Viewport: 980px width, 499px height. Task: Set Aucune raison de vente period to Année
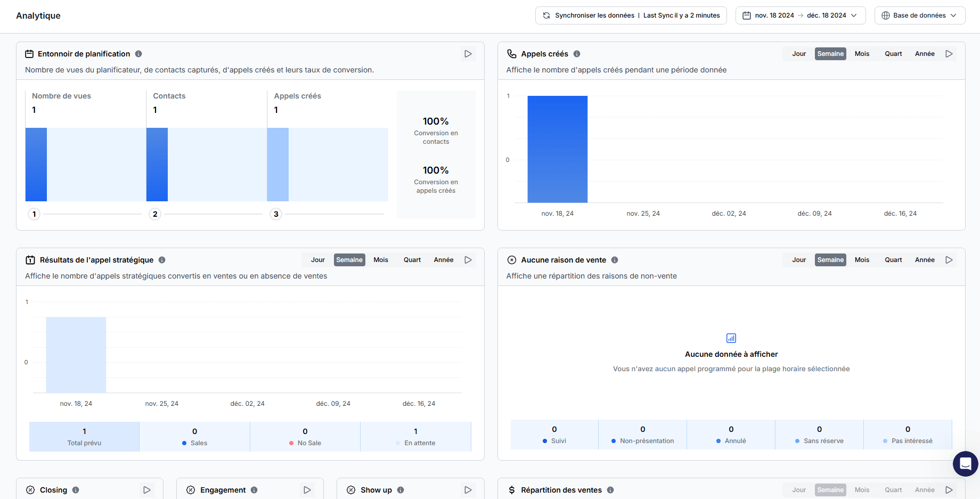click(925, 260)
